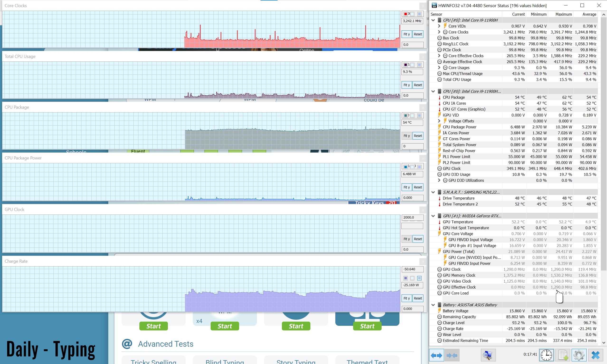This screenshot has width=607, height=364.
Task: Click the blue color swatch in the CPU Package Power graph
Action: click(x=405, y=167)
